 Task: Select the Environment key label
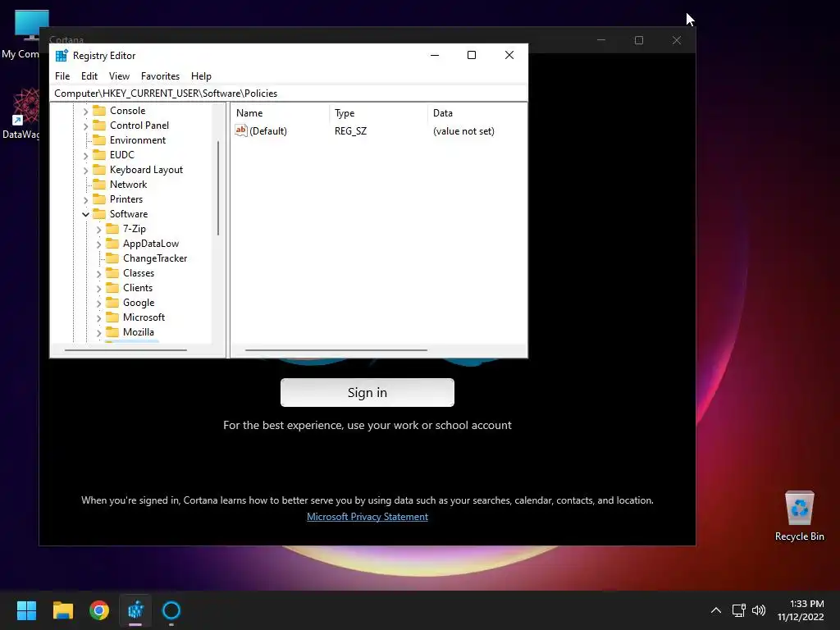(x=138, y=139)
